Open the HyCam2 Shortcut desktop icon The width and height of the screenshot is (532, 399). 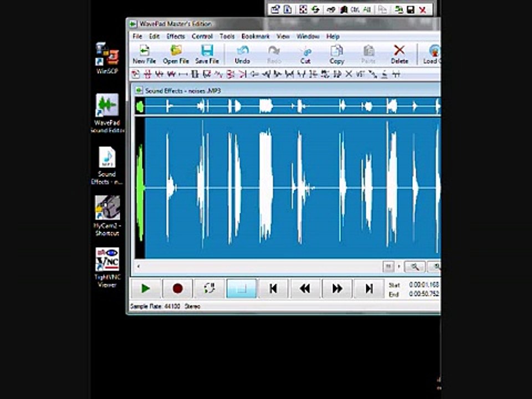[x=107, y=216]
